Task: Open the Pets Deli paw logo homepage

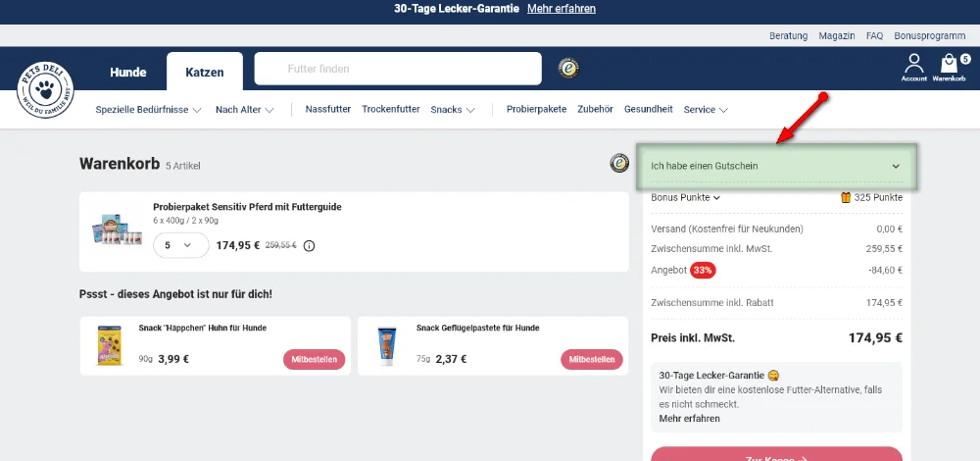Action: click(45, 90)
